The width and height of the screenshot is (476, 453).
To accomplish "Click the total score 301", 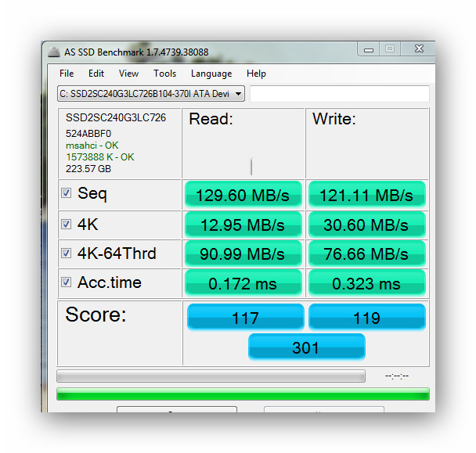I will click(x=307, y=347).
